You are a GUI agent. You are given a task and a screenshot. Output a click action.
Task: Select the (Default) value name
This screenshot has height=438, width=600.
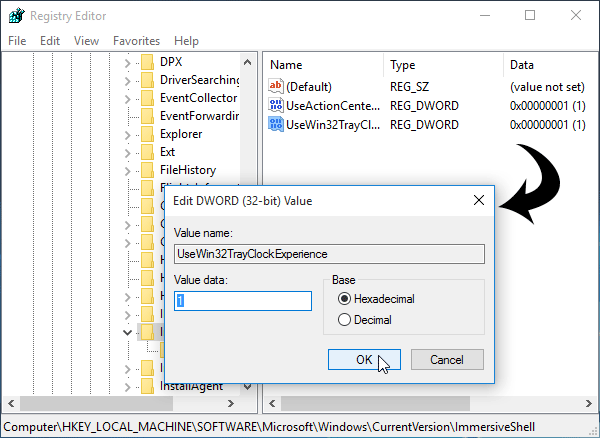(309, 87)
